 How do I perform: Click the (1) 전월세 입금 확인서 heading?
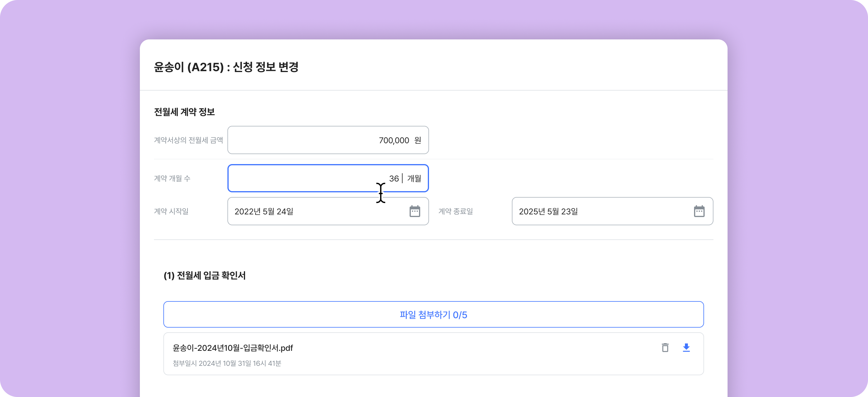pos(205,275)
